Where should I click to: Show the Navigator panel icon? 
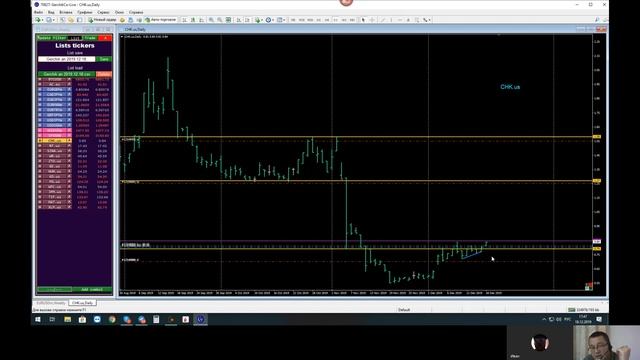80,20
